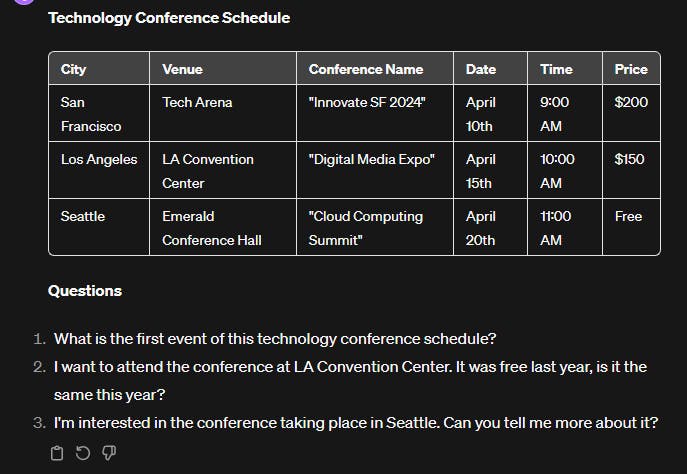Select the City column header
This screenshot has height=474, width=687.
click(99, 69)
